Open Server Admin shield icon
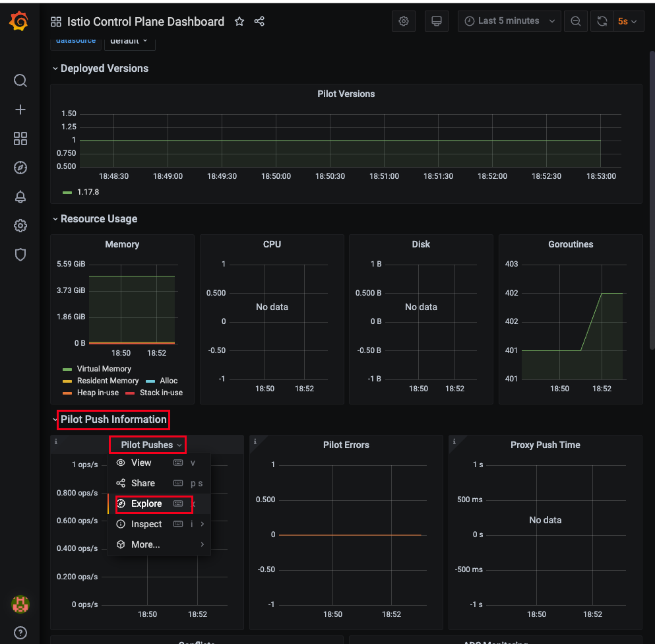Screen dimensions: 655x644 pyautogui.click(x=20, y=255)
